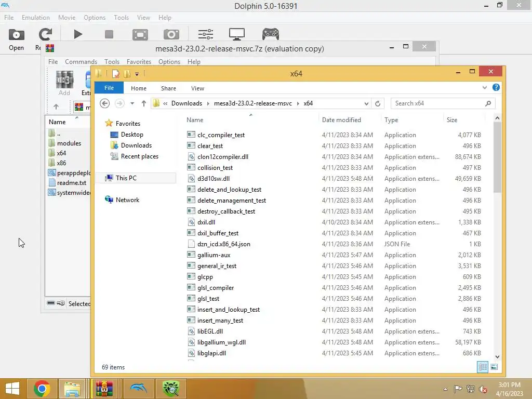
Task: Click the file list vertical scrollbar thumb
Action: tap(497, 157)
